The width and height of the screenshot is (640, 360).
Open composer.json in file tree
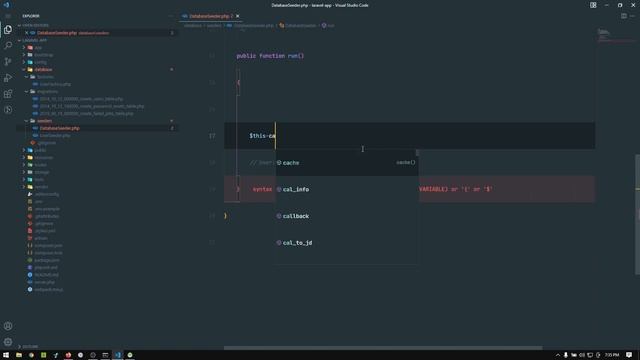coord(48,246)
